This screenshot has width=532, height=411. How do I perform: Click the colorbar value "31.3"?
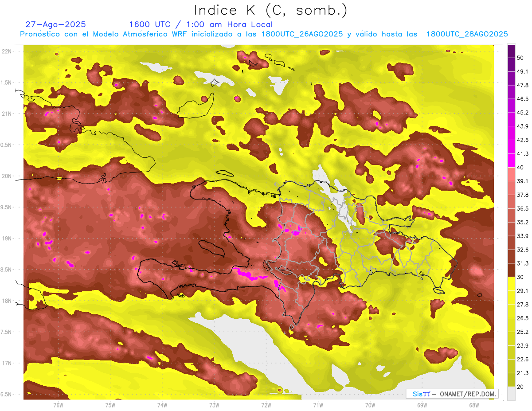523,263
